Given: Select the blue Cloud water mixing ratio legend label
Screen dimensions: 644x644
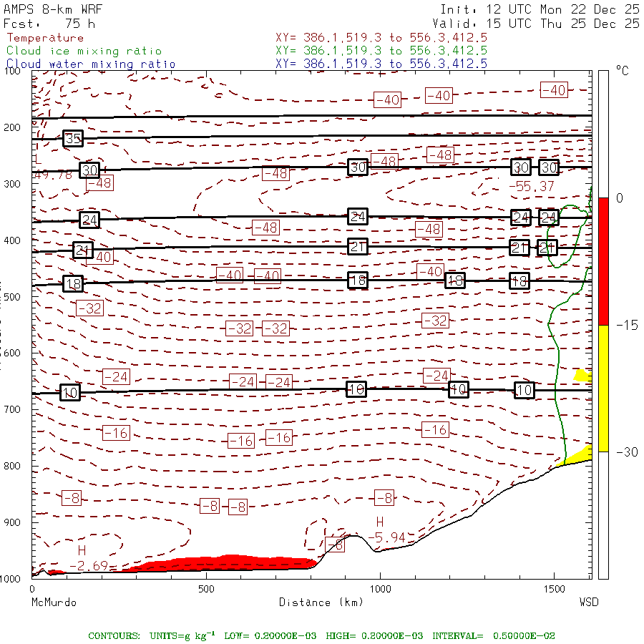Looking at the screenshot, I should [x=91, y=64].
